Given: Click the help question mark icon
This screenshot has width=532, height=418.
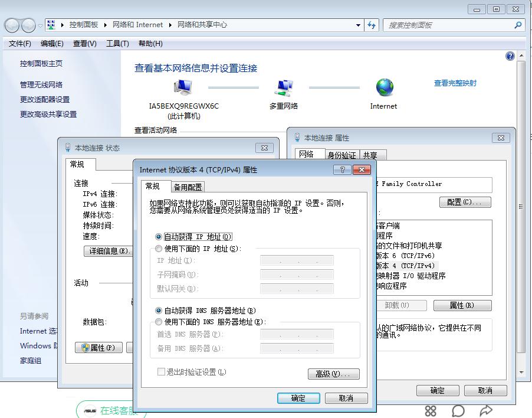Looking at the screenshot, I should pos(510,55).
